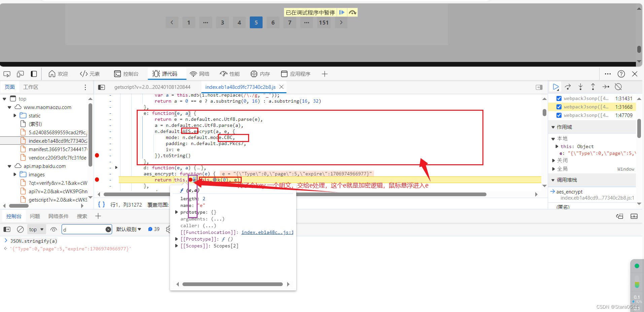Uncheck breakpoint at 1:31431
This screenshot has width=644, height=312.
click(x=559, y=98)
